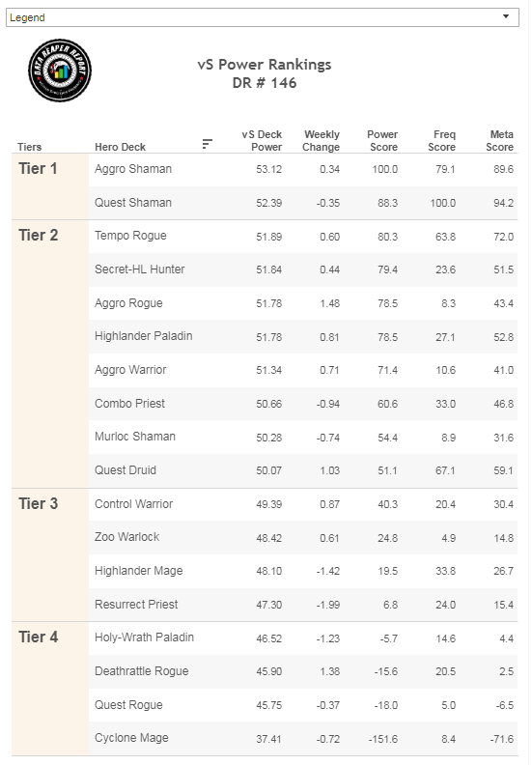Screen dimensions: 532x765
Task: Sort using the Hero Deck sort icon
Action: point(208,144)
